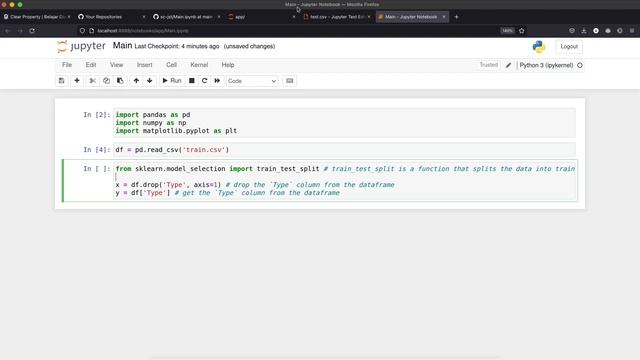Screen dimensions: 640x360
Task: Open the Edit menu
Action: pos(91,65)
